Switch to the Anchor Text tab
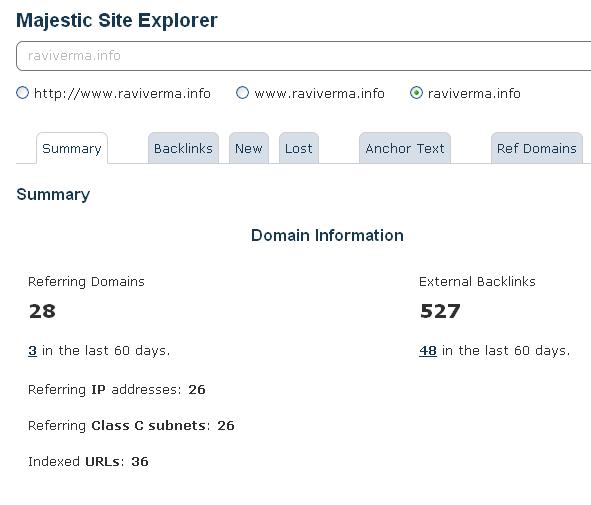The image size is (591, 505). [x=405, y=148]
